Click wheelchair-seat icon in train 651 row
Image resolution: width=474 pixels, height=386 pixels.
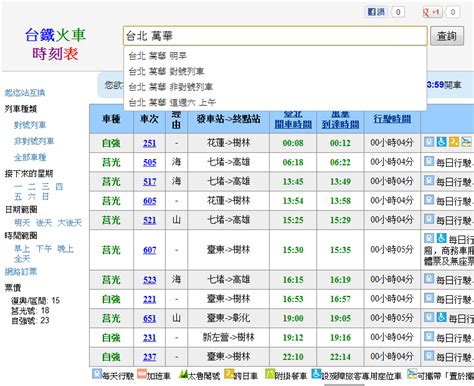tap(441, 317)
